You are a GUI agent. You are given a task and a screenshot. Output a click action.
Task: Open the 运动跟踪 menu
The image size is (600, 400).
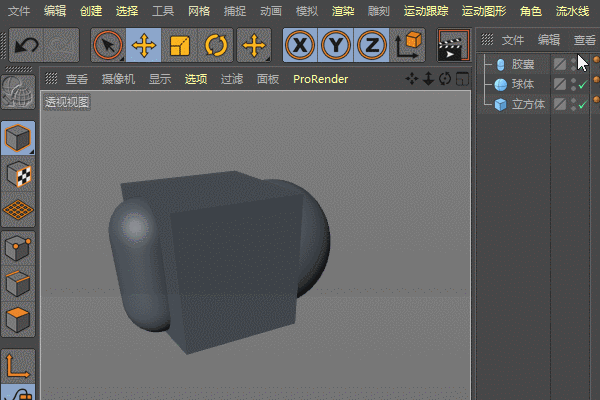click(x=426, y=11)
